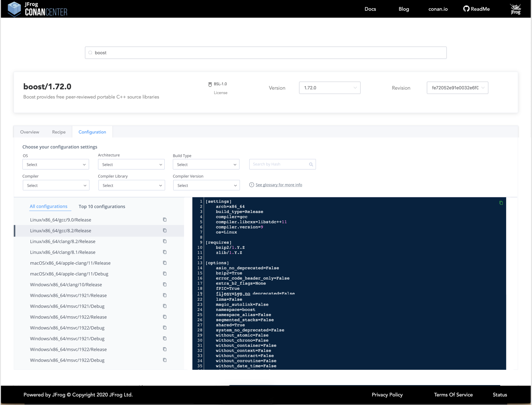
Task: Copy Linux/x86_64/clang/8.1/Release configuration
Action: point(164,252)
